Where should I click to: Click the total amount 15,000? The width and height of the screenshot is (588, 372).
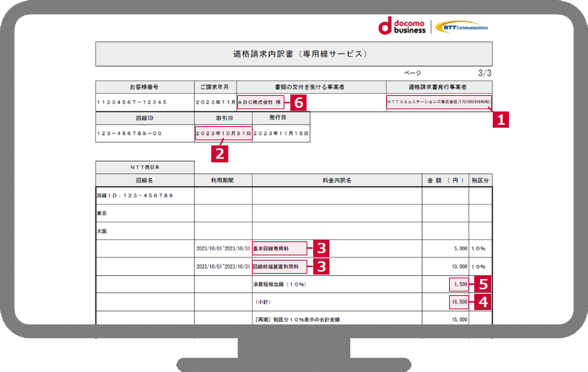(459, 320)
